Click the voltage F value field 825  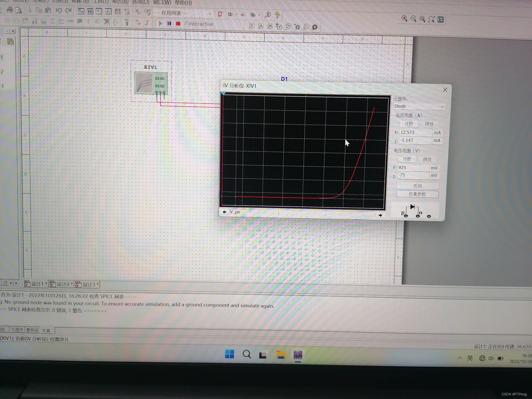coord(413,168)
